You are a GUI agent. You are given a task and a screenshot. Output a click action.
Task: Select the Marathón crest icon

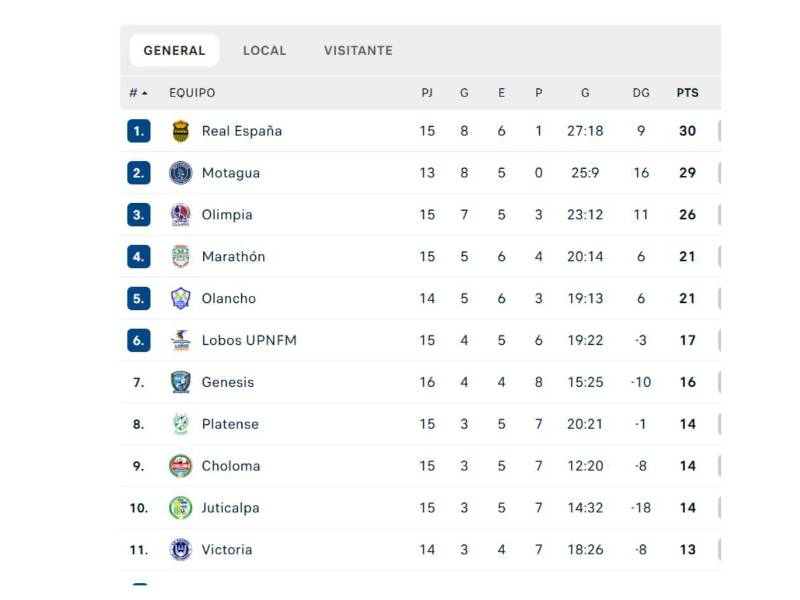pos(179,256)
